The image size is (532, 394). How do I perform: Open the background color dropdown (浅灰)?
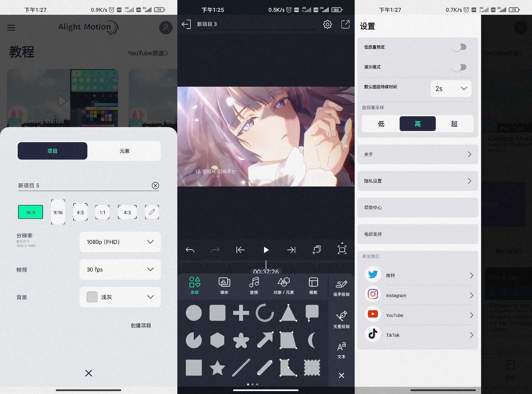point(120,297)
